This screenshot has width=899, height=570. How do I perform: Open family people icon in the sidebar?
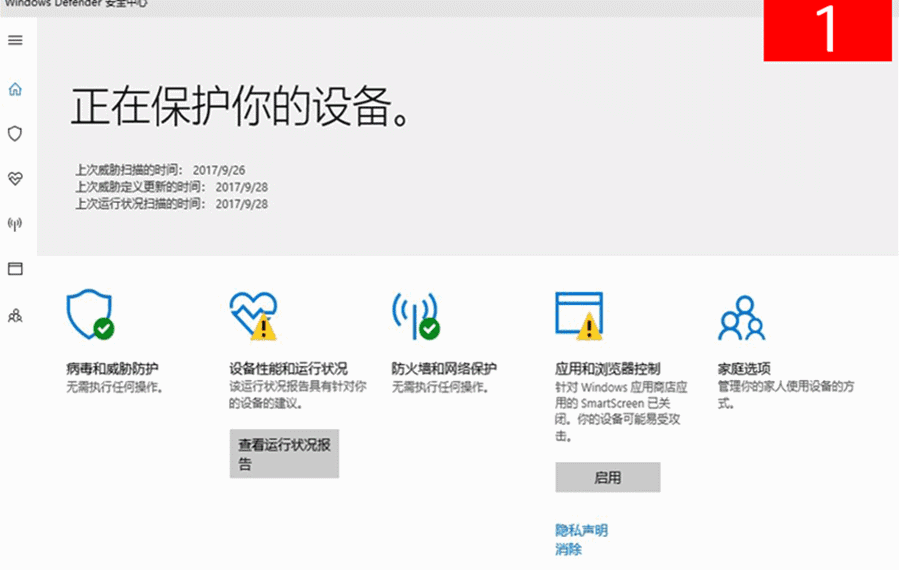pyautogui.click(x=15, y=315)
